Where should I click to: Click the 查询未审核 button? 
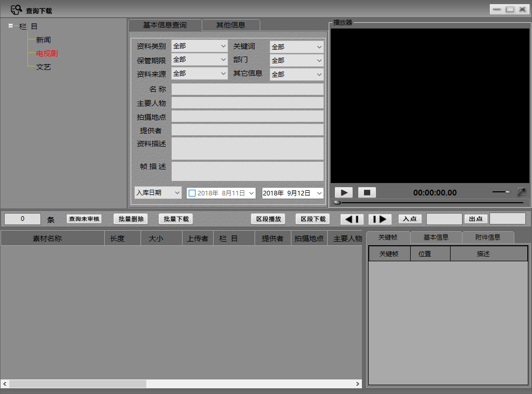pos(84,219)
